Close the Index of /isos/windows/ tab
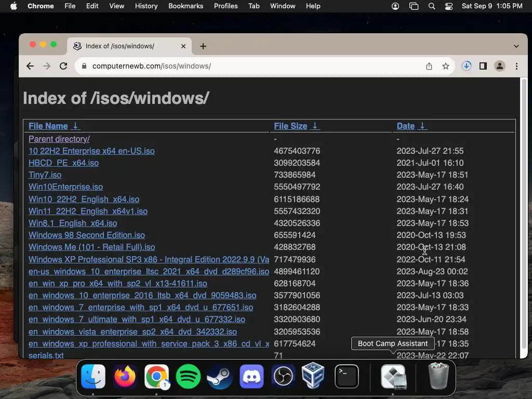532x399 pixels. (x=183, y=46)
